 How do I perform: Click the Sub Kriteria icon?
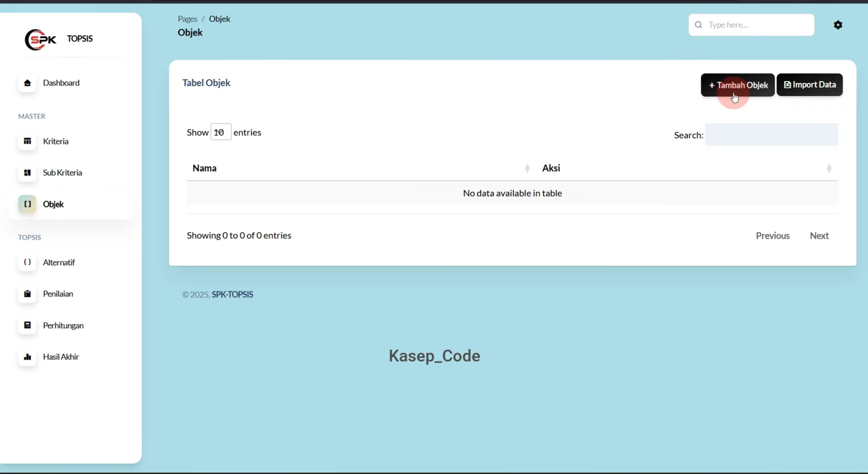coord(27,173)
